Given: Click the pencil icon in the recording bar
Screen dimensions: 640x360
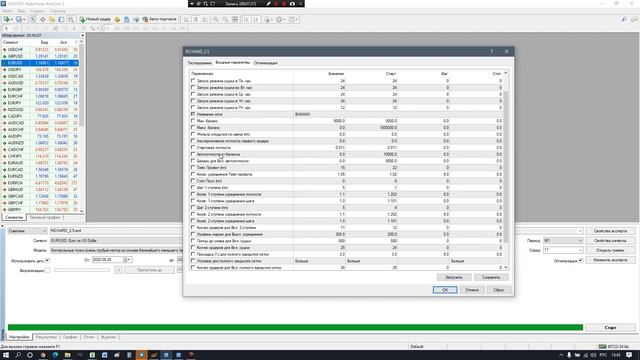Looking at the screenshot, I should pos(268,4).
